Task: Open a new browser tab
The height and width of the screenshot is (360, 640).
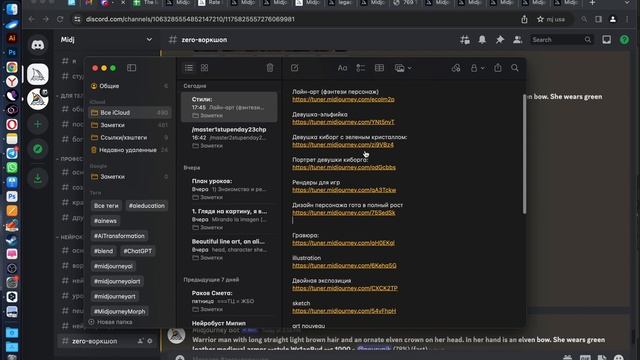Action: (592, 3)
